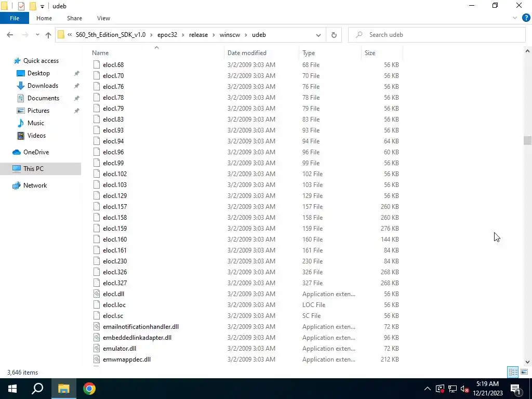Image resolution: width=532 pixels, height=399 pixels.
Task: Select the elocl.102 file name
Action: [115, 174]
